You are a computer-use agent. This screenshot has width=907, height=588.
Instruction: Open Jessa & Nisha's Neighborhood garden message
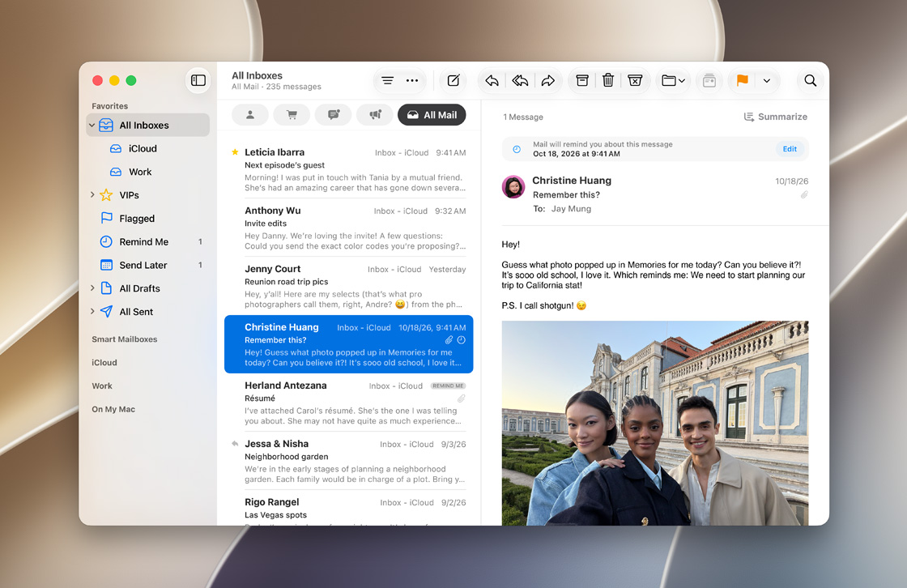(349, 462)
